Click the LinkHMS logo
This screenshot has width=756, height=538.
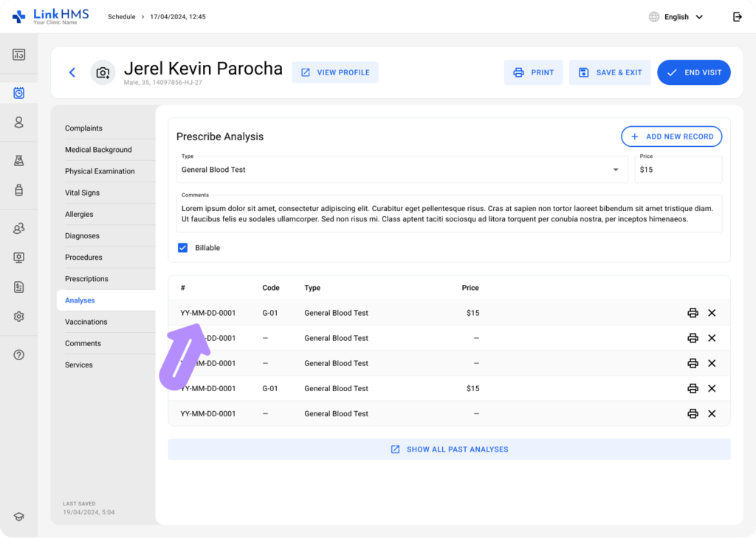click(x=51, y=16)
